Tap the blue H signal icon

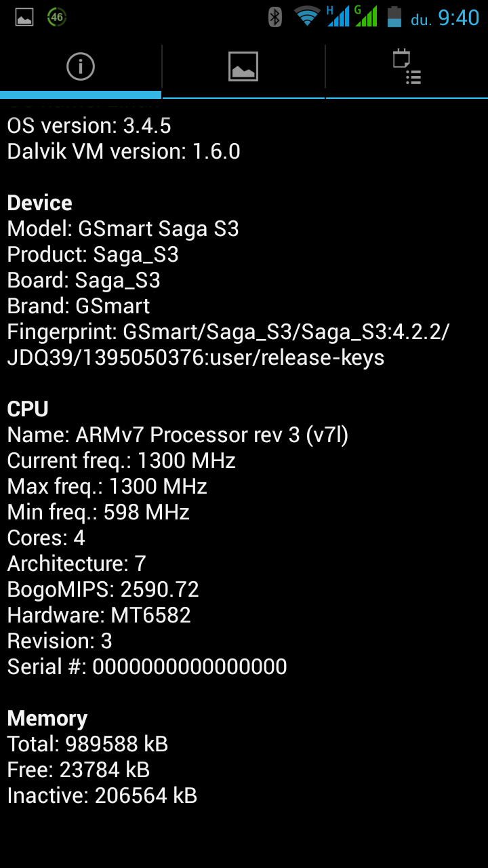click(338, 16)
